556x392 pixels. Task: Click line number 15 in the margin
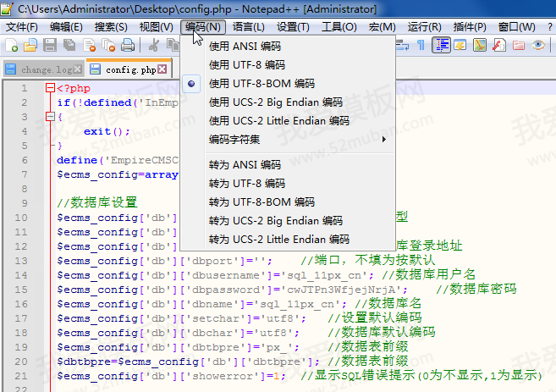point(21,290)
